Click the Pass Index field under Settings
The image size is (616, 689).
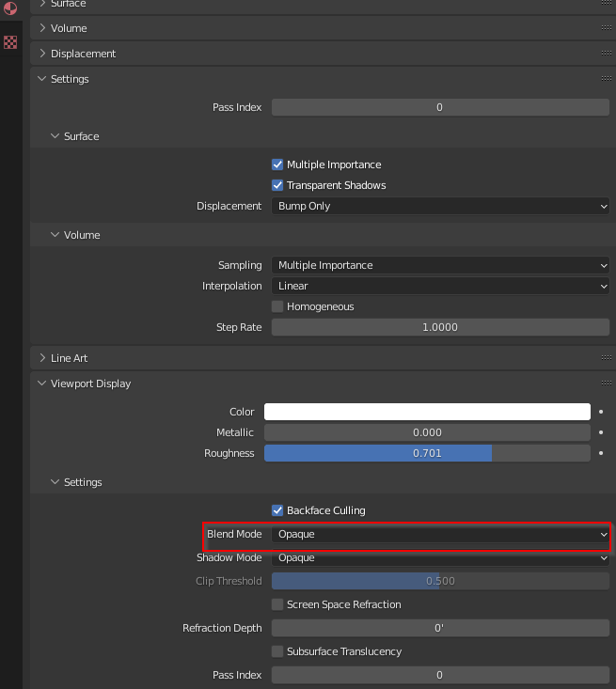coord(440,107)
